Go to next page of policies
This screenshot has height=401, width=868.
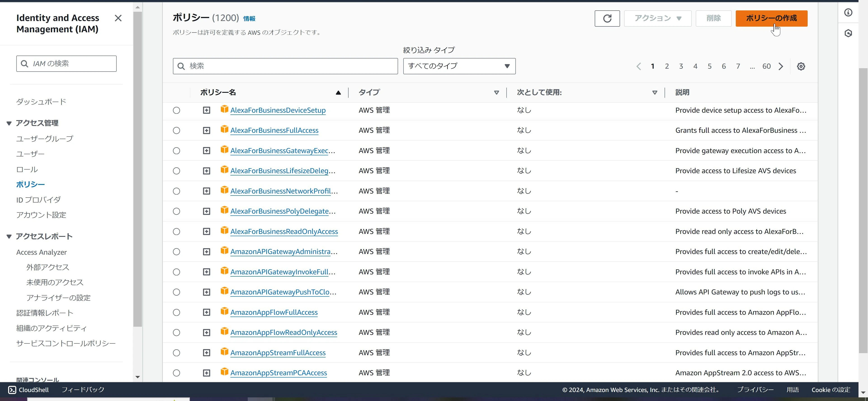click(x=781, y=66)
